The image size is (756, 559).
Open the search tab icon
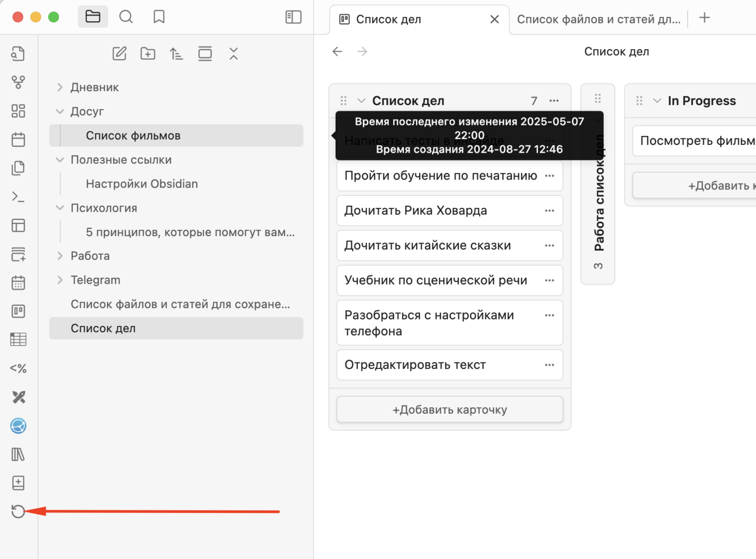pyautogui.click(x=126, y=17)
